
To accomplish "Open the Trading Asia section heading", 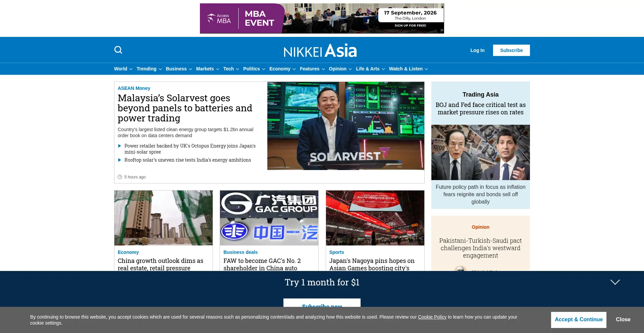I will (x=480, y=95).
